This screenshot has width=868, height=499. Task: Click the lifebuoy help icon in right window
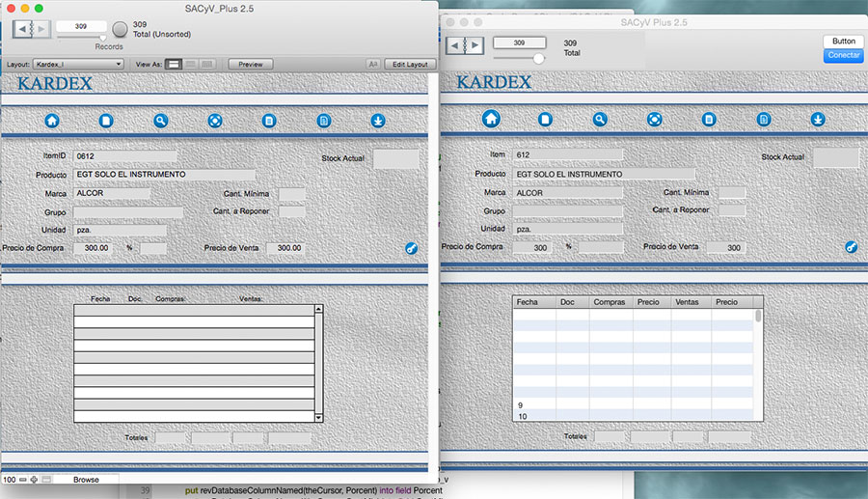click(654, 119)
